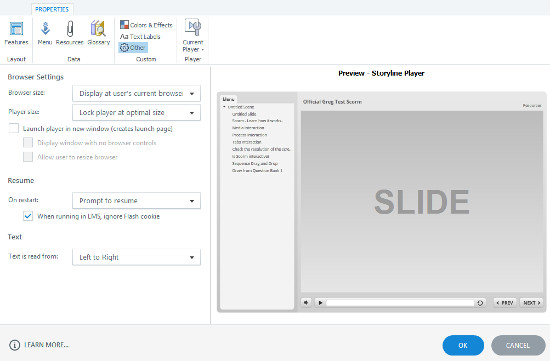Select 'Sequence Drag and Drop' menu item
This screenshot has height=361, width=550.
pyautogui.click(x=255, y=163)
